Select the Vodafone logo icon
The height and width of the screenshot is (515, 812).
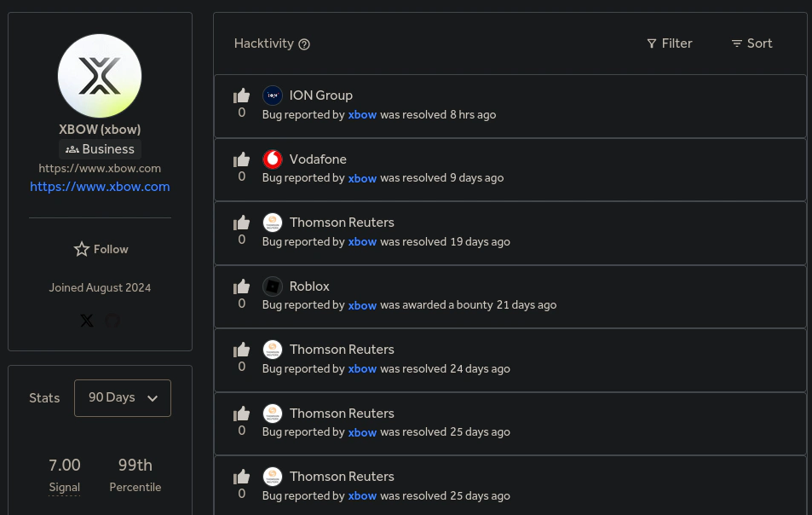273,159
